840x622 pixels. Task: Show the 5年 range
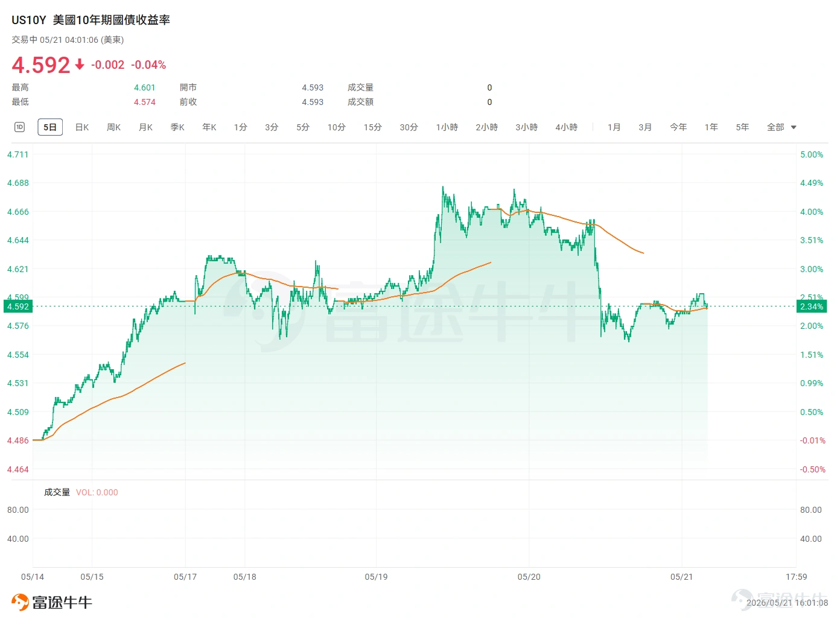point(743,127)
